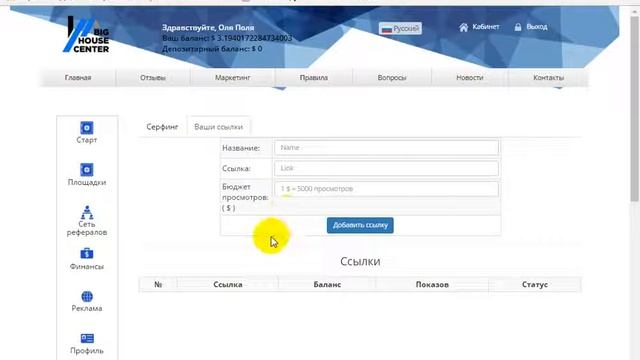This screenshot has height=360, width=640.
Task: Click the Название name input field
Action: click(387, 148)
